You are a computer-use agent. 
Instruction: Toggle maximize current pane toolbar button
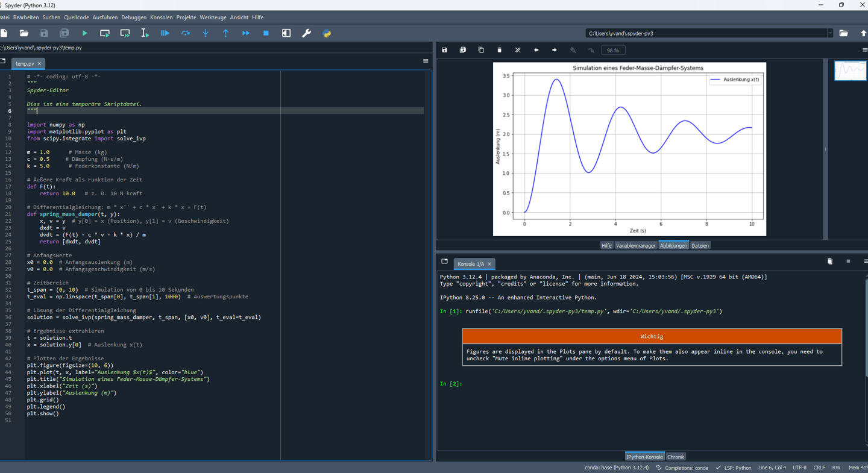click(286, 33)
